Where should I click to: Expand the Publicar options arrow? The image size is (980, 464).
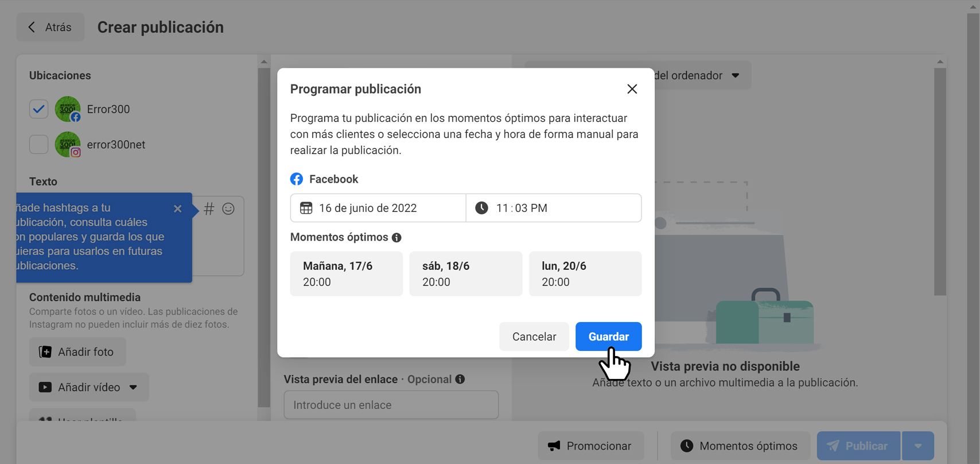(x=918, y=446)
